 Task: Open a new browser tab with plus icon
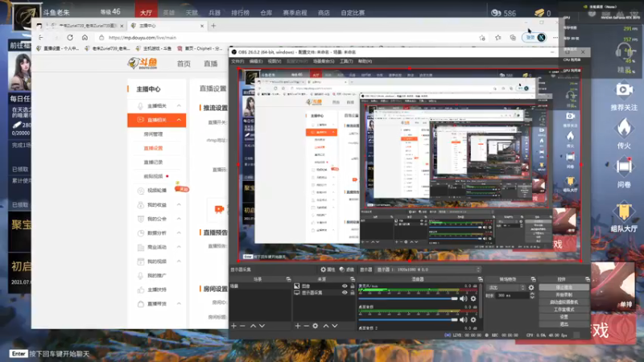click(213, 26)
